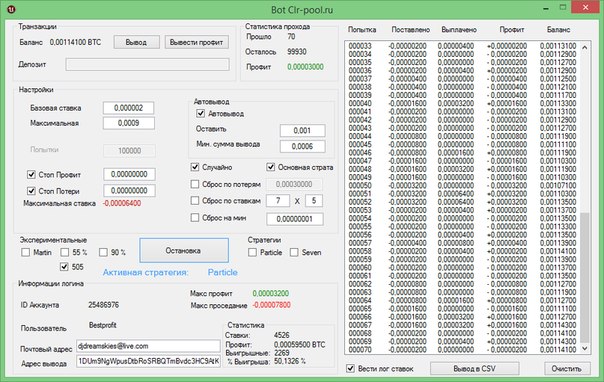
Task: Uncheck the Случайно checkbox
Action: coord(195,167)
